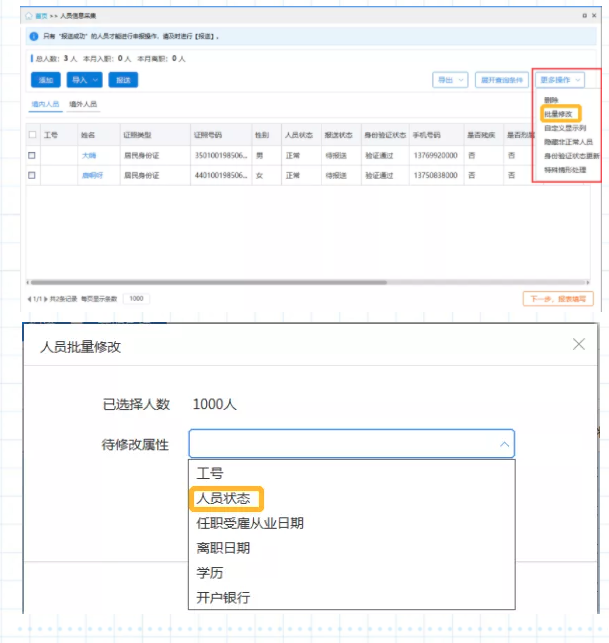Check the first employee row checkbox
The image size is (609, 643).
coord(32,155)
